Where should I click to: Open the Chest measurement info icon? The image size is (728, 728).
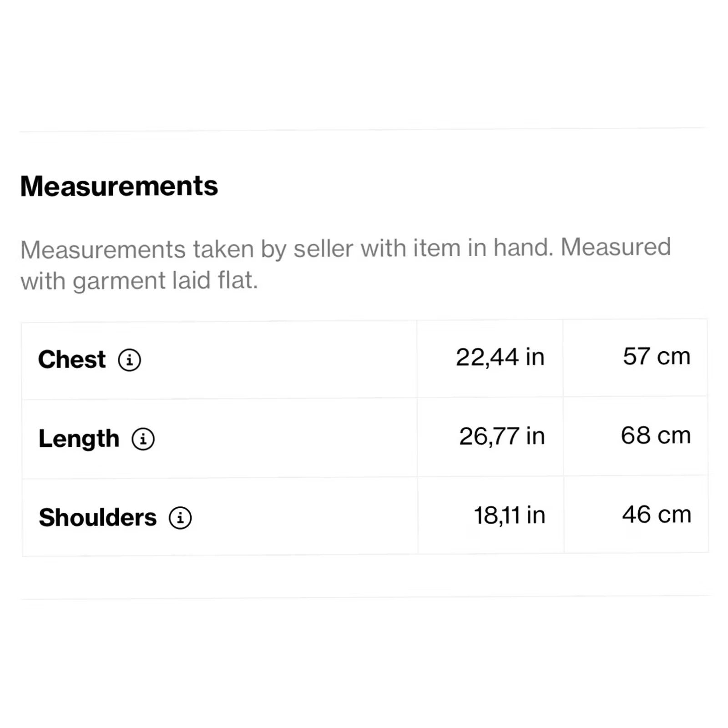(130, 360)
